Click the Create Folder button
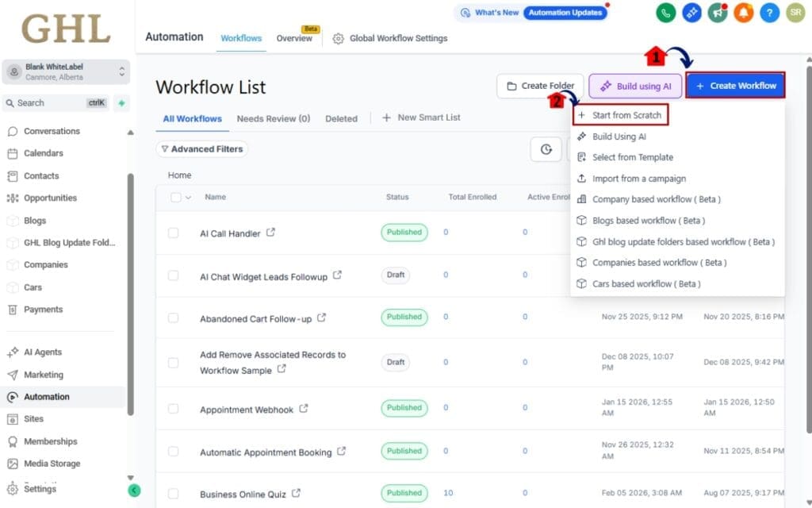This screenshot has width=812, height=508. (541, 86)
